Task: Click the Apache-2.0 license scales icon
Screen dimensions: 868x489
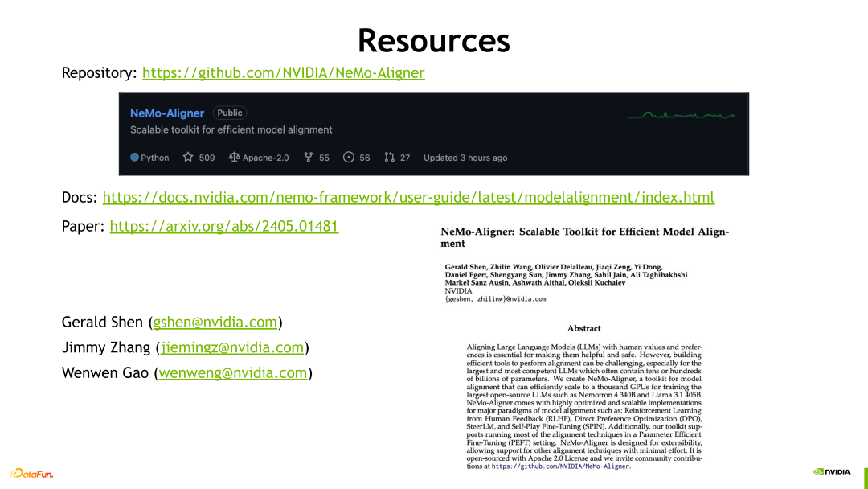Action: (x=233, y=158)
